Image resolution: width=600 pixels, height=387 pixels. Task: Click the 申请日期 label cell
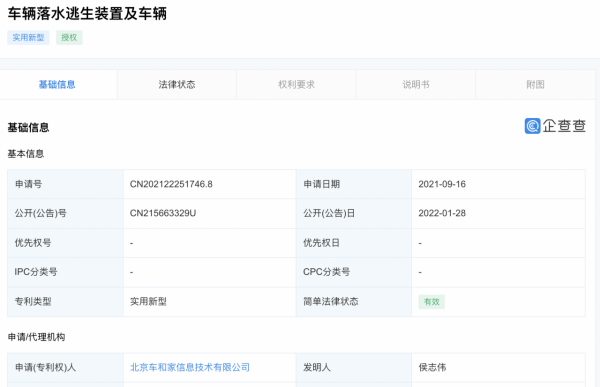[354, 184]
